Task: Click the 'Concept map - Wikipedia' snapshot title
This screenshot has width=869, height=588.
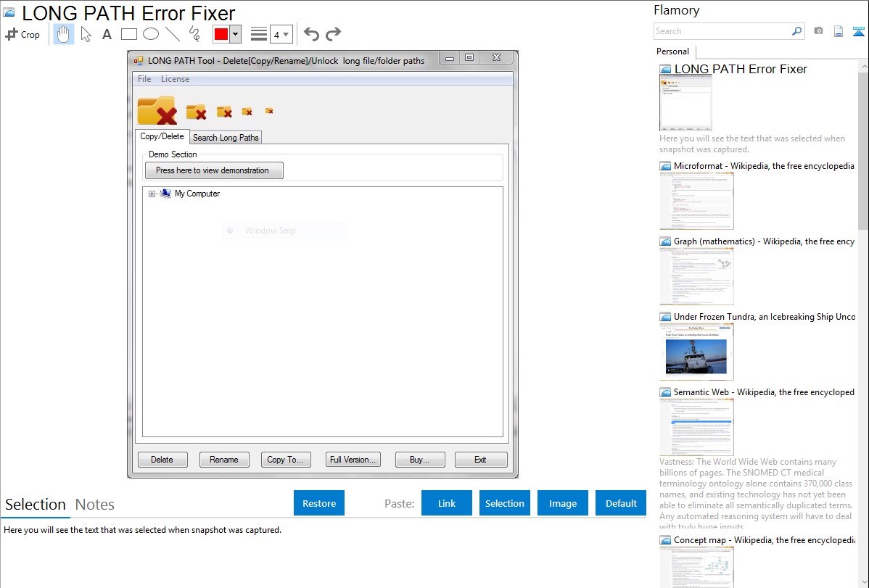Action: click(765, 540)
